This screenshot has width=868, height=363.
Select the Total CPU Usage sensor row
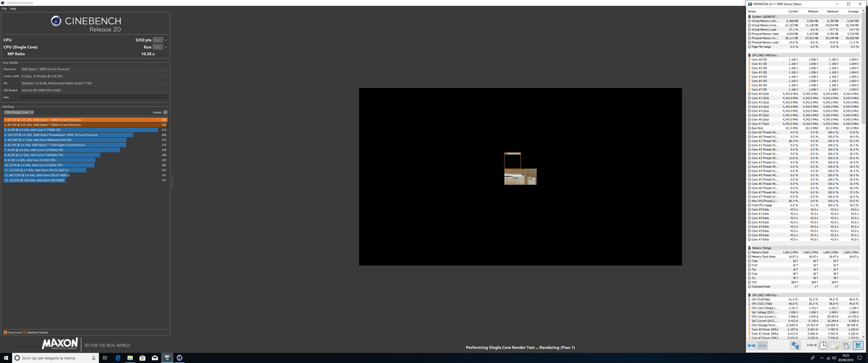coord(804,205)
